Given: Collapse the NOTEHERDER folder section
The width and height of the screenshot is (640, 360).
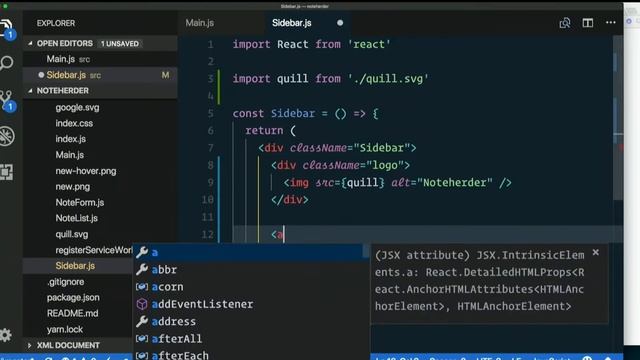Looking at the screenshot, I should click(x=30, y=91).
